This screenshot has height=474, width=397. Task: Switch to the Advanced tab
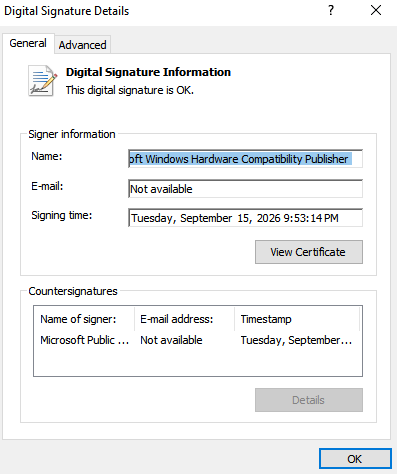tap(82, 45)
